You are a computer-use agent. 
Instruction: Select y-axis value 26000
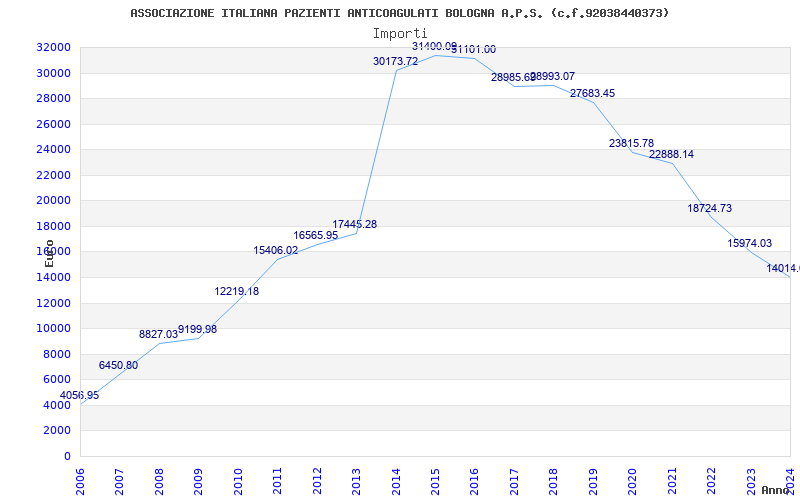[53, 124]
